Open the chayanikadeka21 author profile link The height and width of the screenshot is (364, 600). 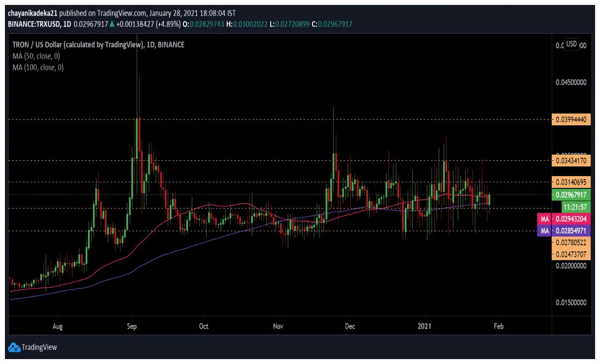point(32,14)
